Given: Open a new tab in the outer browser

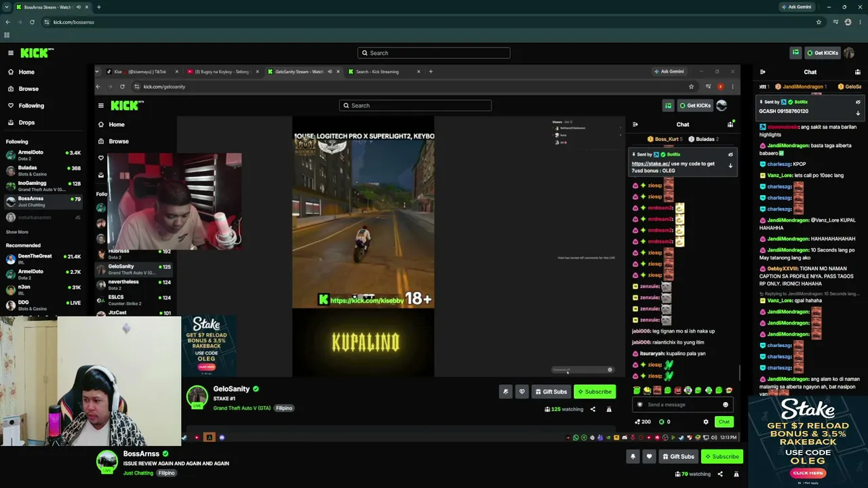Looking at the screenshot, I should click(x=98, y=7).
